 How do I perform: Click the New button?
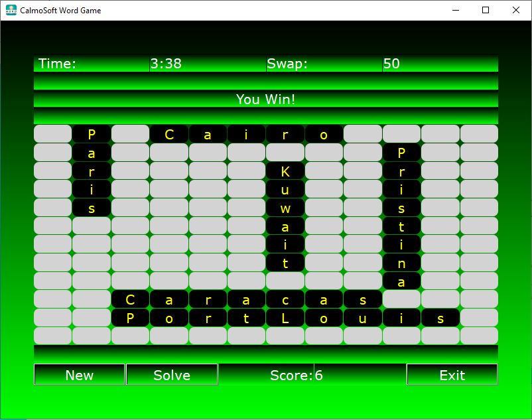(79, 375)
